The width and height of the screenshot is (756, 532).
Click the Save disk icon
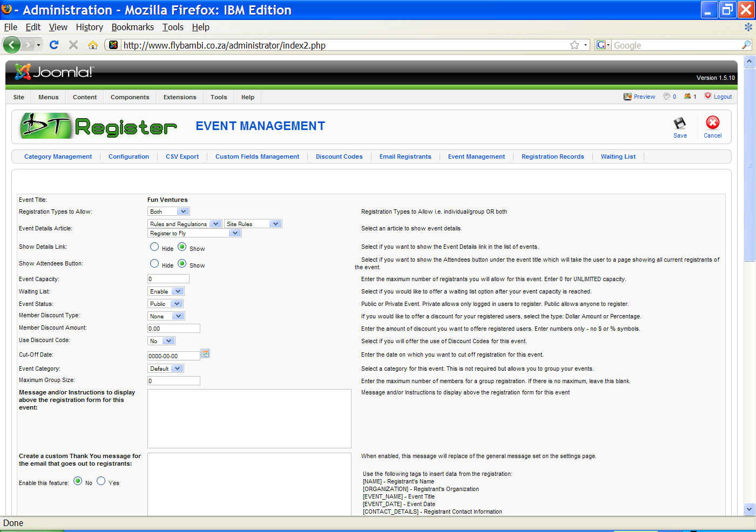[x=680, y=124]
